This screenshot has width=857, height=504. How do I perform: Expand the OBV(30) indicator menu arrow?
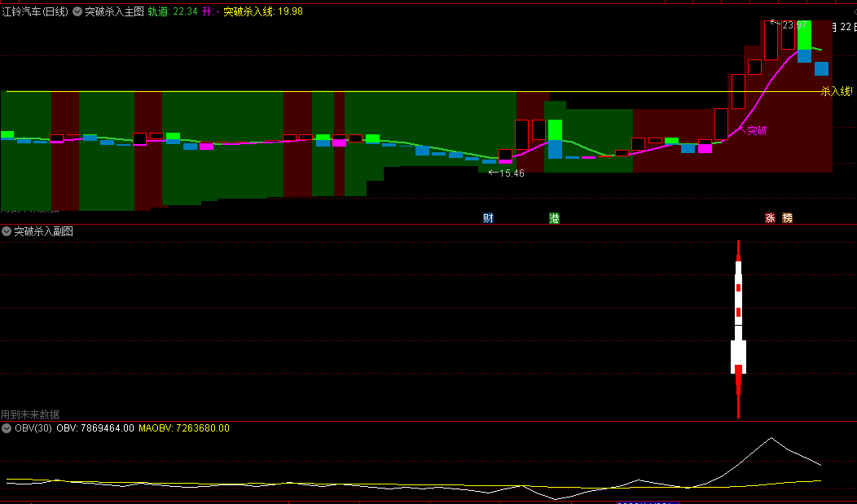click(x=7, y=428)
